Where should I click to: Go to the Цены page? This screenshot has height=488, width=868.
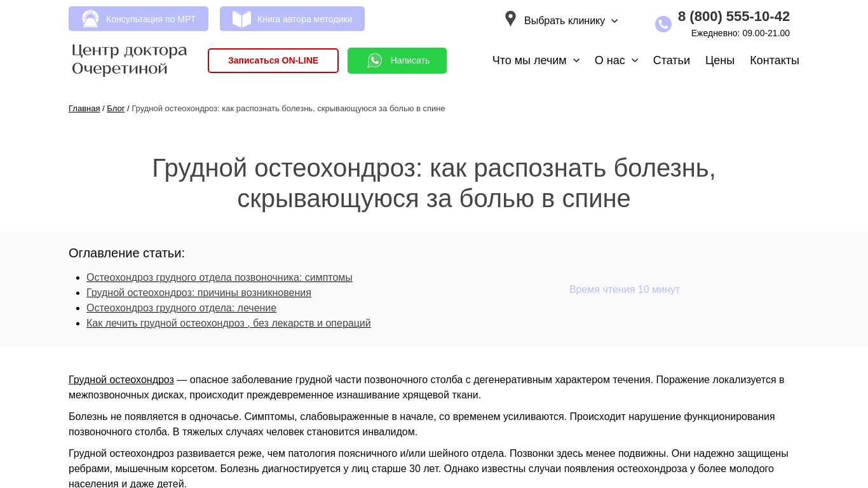(x=719, y=60)
